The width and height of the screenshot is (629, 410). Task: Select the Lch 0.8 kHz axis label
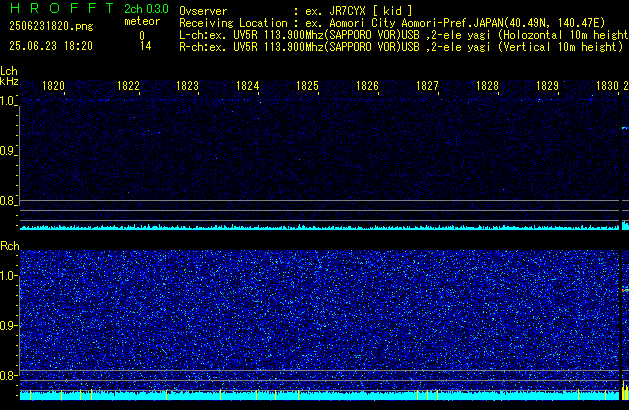coord(8,201)
